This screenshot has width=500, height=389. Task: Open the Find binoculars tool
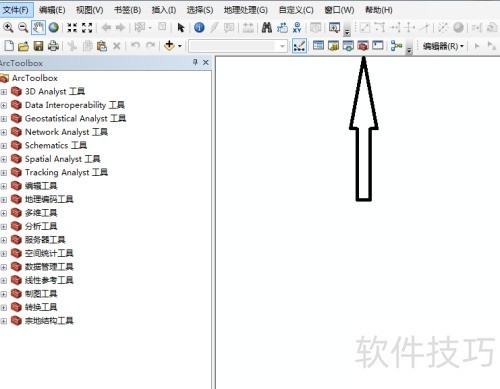click(x=266, y=28)
